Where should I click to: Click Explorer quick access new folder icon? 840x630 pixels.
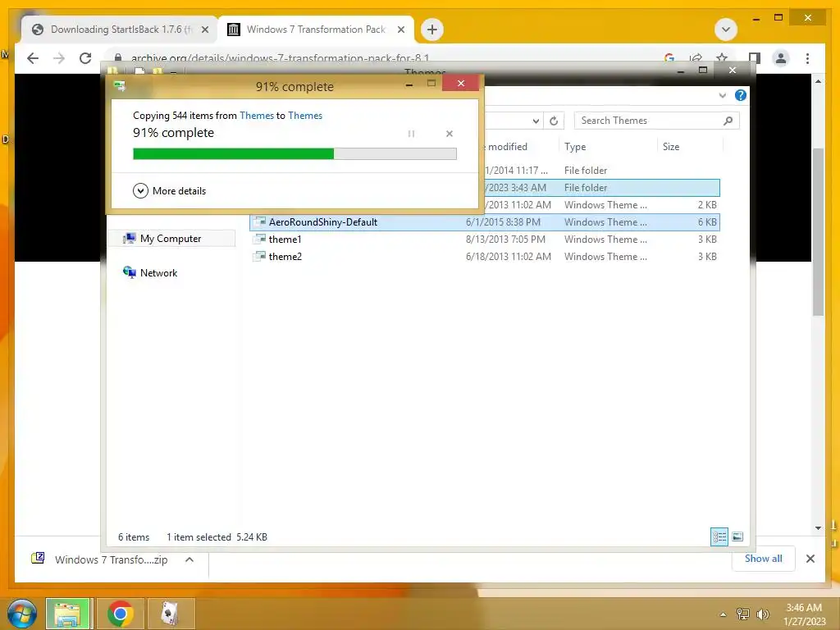pos(157,71)
